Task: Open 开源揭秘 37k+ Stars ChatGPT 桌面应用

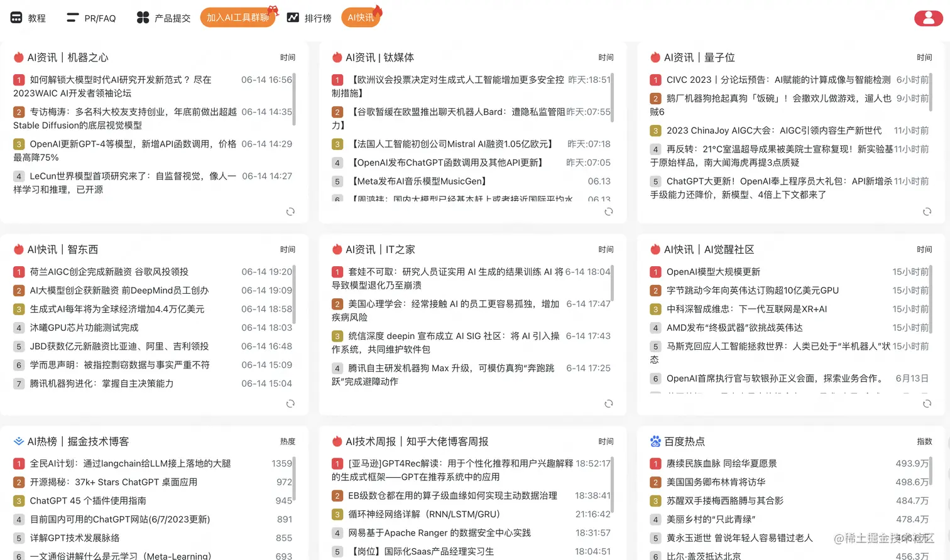Action: pyautogui.click(x=113, y=482)
